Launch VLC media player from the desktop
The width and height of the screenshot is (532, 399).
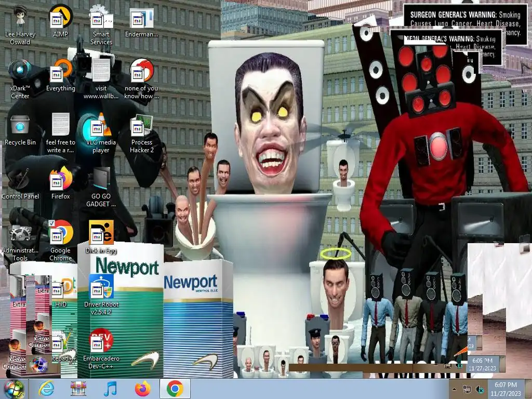point(101,134)
